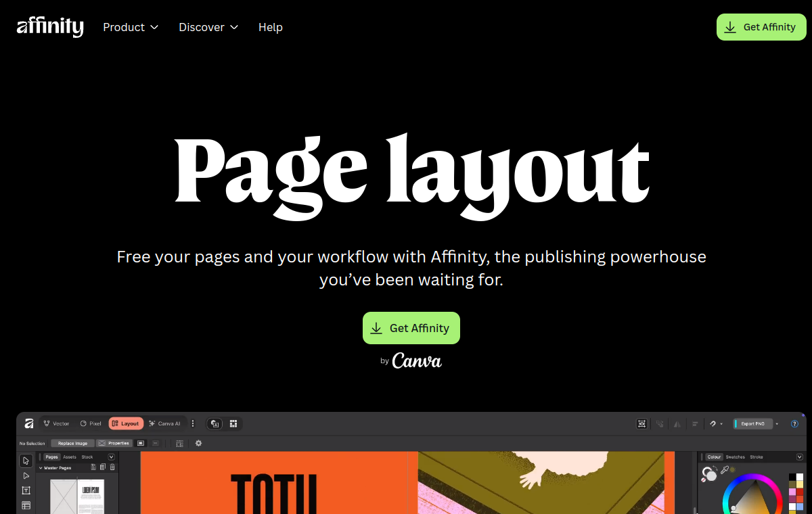The width and height of the screenshot is (812, 514).
Task: Click the light blue colour swatch
Action: click(x=800, y=507)
